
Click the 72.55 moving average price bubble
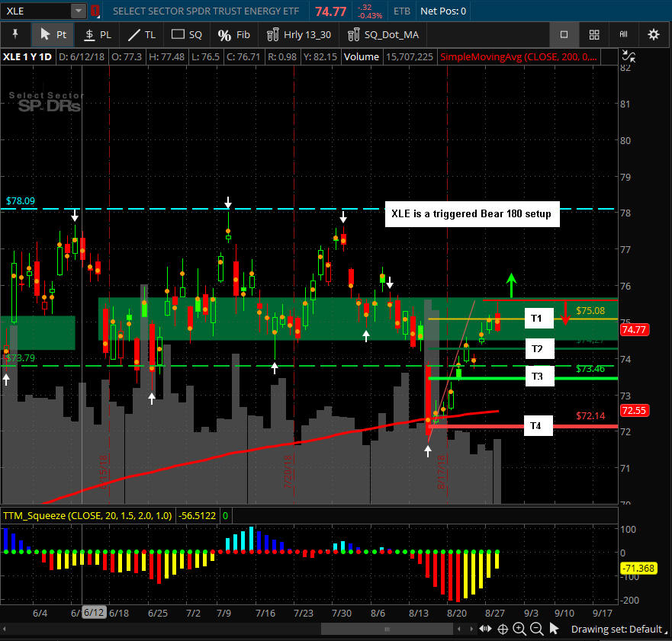(x=634, y=410)
